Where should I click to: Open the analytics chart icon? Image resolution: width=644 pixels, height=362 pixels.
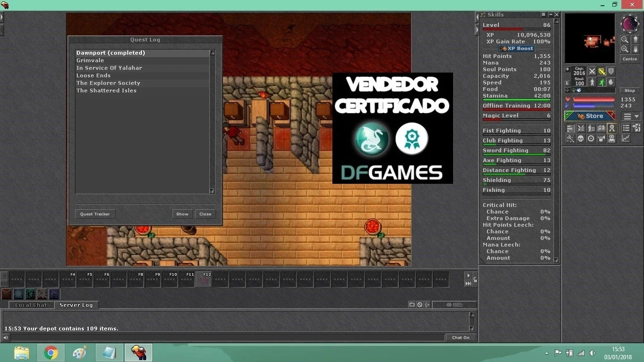coord(626,138)
